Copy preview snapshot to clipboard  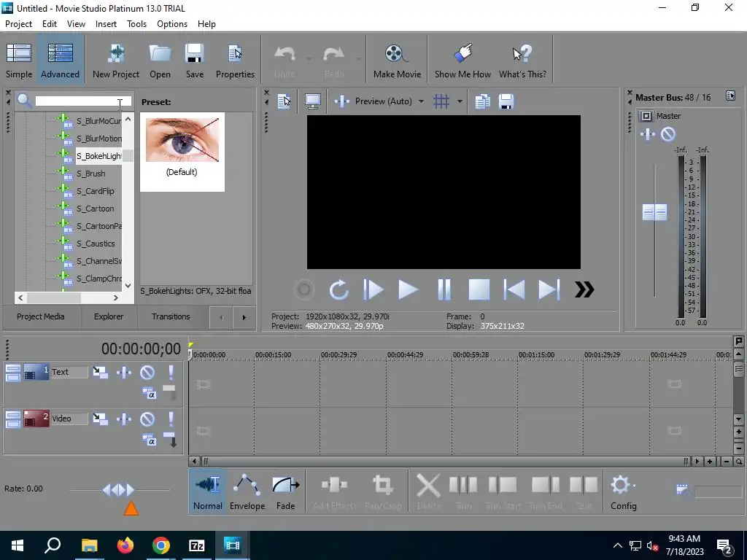tap(482, 101)
